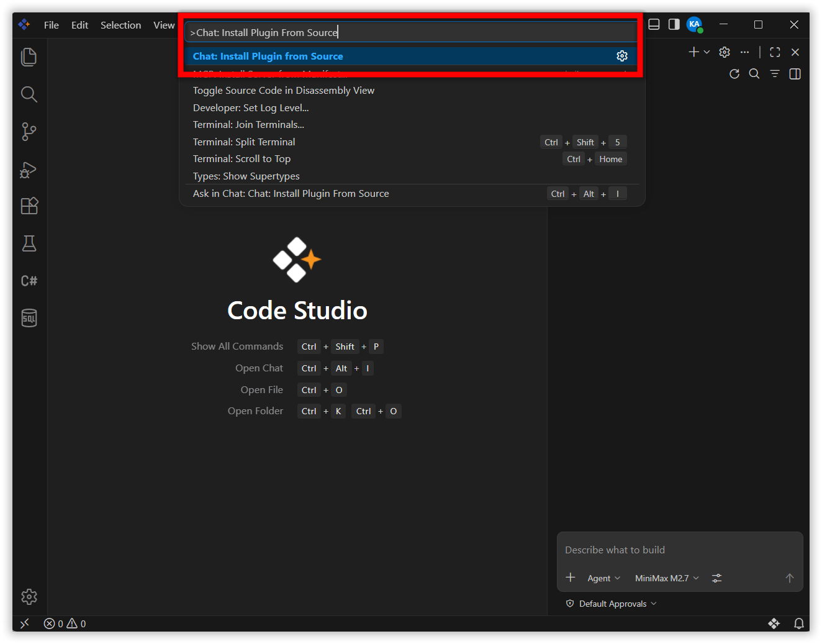The height and width of the screenshot is (644, 822).
Task: Open chat tools configuration sliders icon
Action: 717,578
